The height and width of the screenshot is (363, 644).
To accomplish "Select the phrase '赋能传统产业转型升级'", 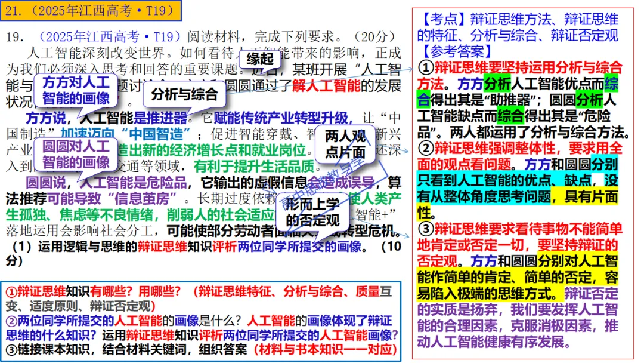I will point(281,118).
